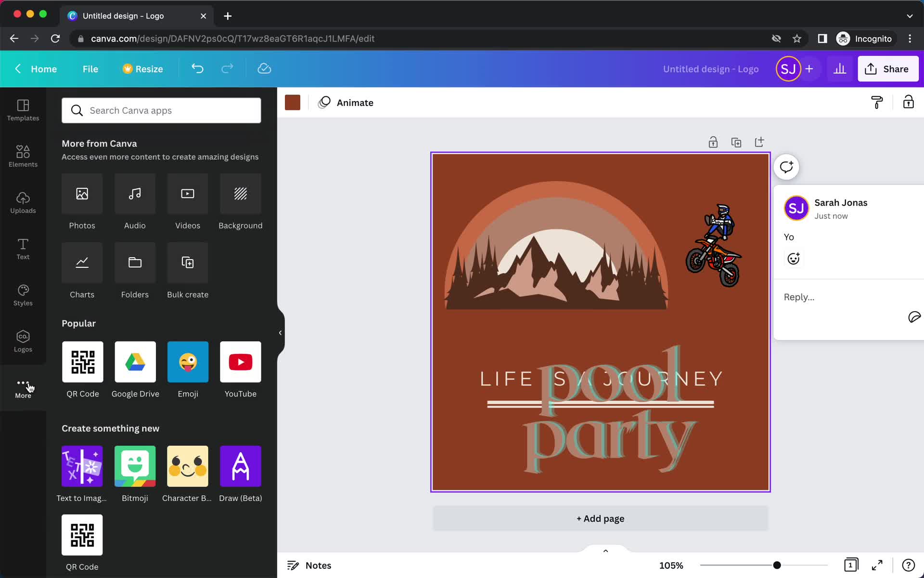The height and width of the screenshot is (578, 924).
Task: Open the Notes panel
Action: point(309,565)
